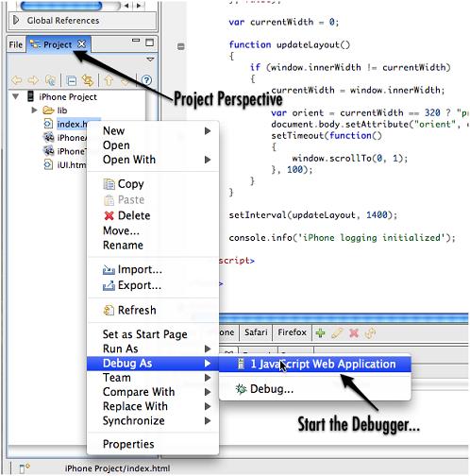The height and width of the screenshot is (476, 470).
Task: Toggle the Link with Editor icon
Action: 88,80
